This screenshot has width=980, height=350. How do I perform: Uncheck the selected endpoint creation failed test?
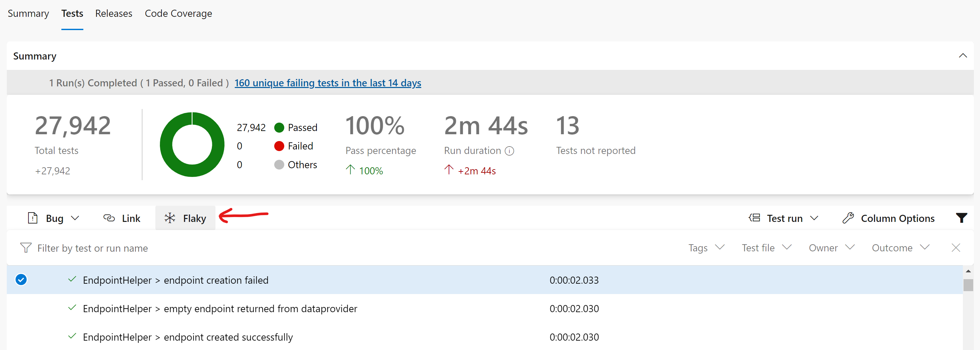21,279
